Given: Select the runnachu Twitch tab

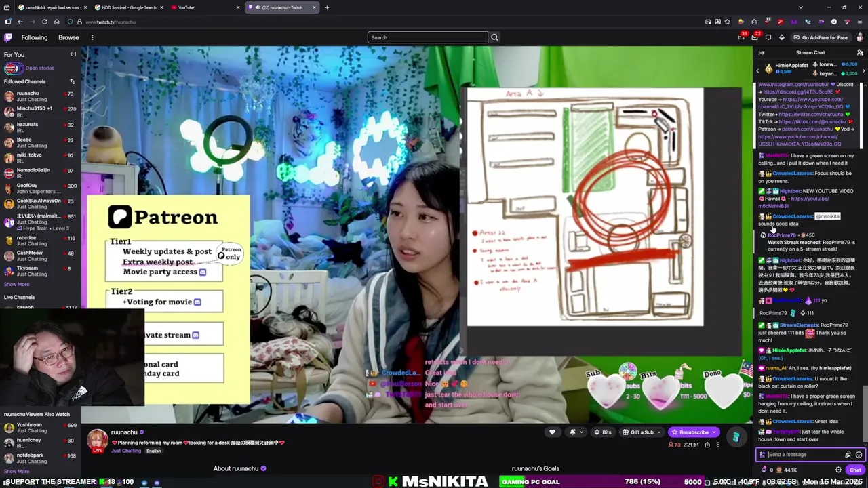Looking at the screenshot, I should 281,7.
